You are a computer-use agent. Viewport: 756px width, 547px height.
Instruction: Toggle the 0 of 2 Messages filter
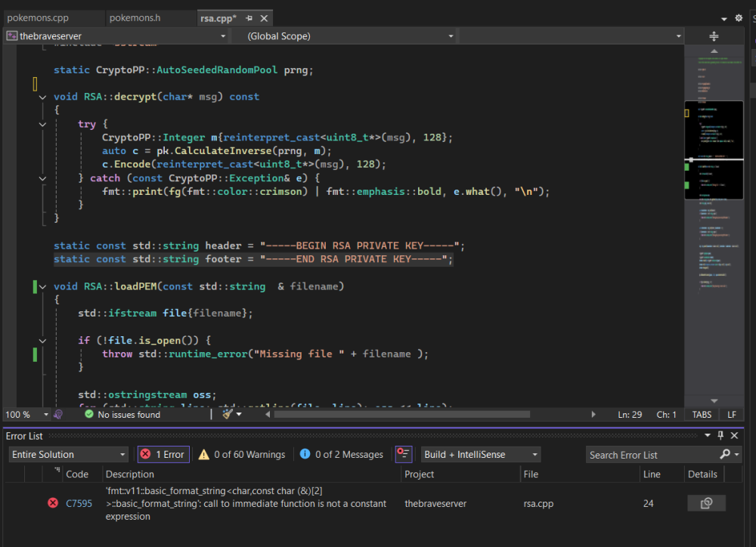(342, 454)
